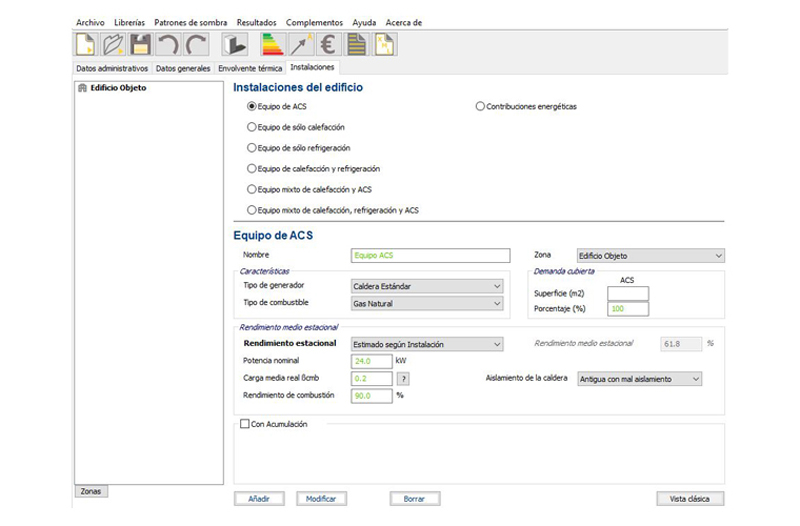
Task: Open the Tipo de combustible dropdown
Action: tap(427, 304)
